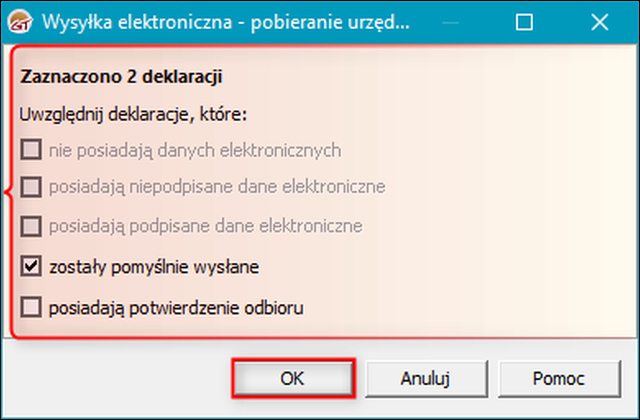Minimize the dialog using the faint dash button
The image size is (640, 420).
pos(451,22)
